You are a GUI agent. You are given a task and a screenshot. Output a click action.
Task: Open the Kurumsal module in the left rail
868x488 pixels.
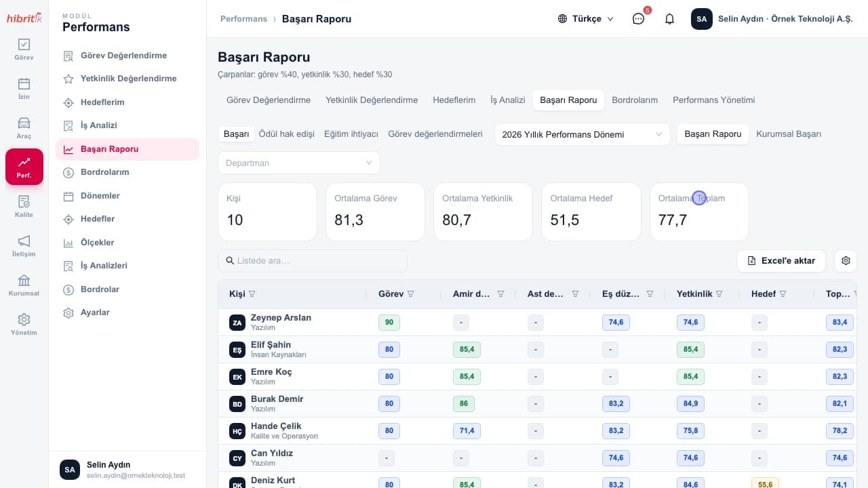point(24,285)
